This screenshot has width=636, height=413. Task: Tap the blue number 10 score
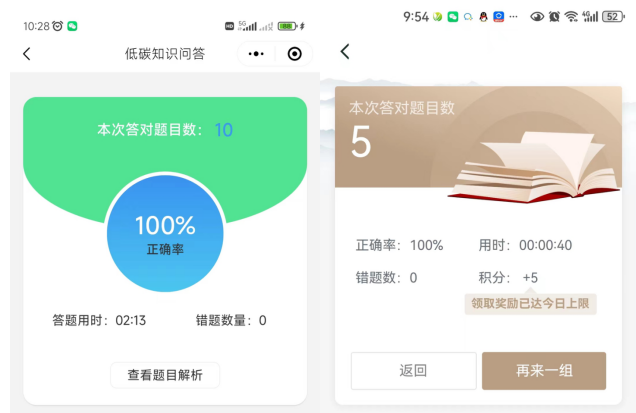pos(223,130)
